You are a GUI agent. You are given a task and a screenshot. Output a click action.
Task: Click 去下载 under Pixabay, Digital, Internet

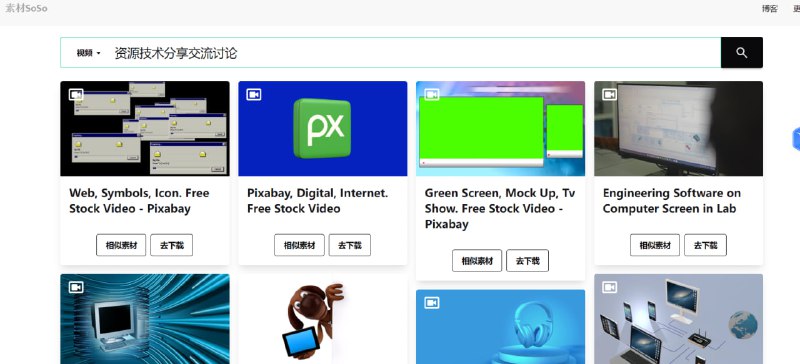pos(349,245)
